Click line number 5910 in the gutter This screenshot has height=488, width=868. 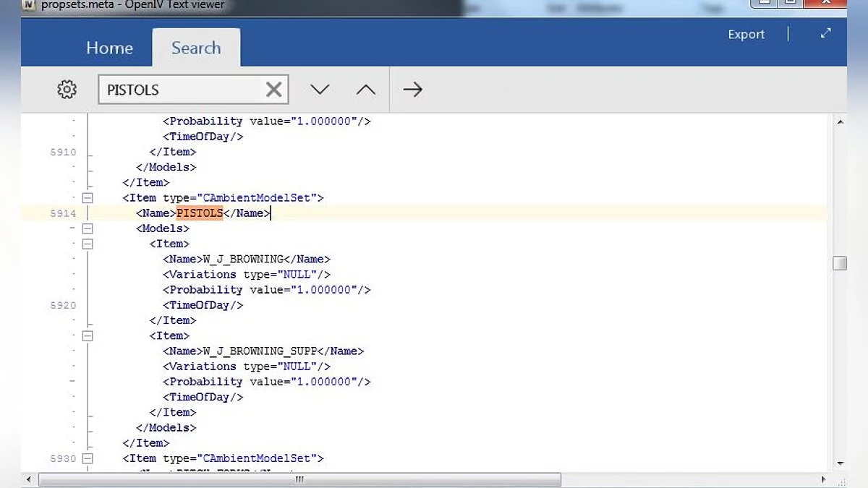pos(63,152)
